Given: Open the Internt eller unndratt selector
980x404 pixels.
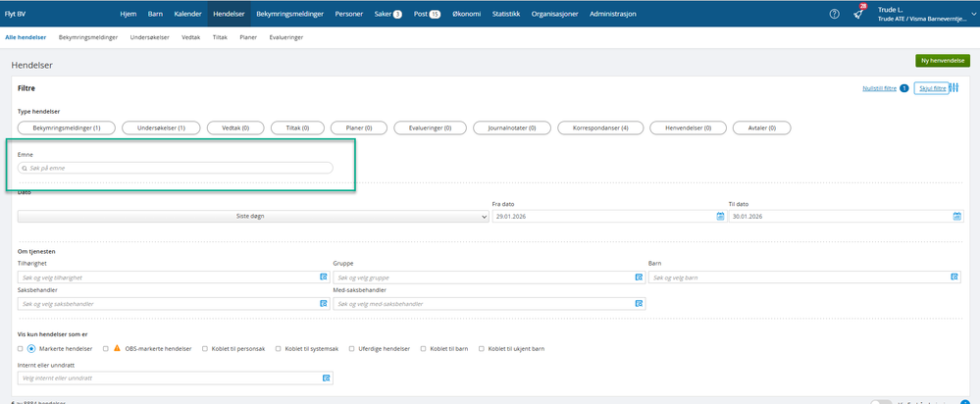Looking at the screenshot, I should coord(175,378).
